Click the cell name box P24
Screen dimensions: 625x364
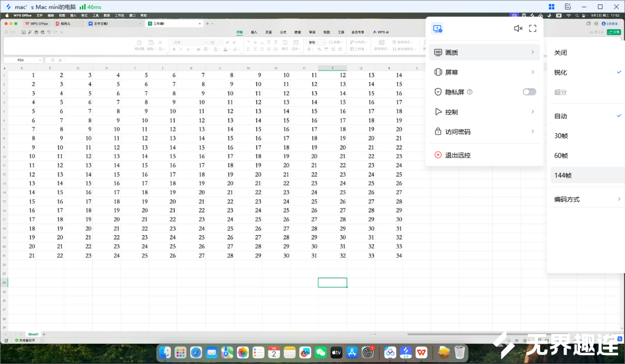[22, 60]
